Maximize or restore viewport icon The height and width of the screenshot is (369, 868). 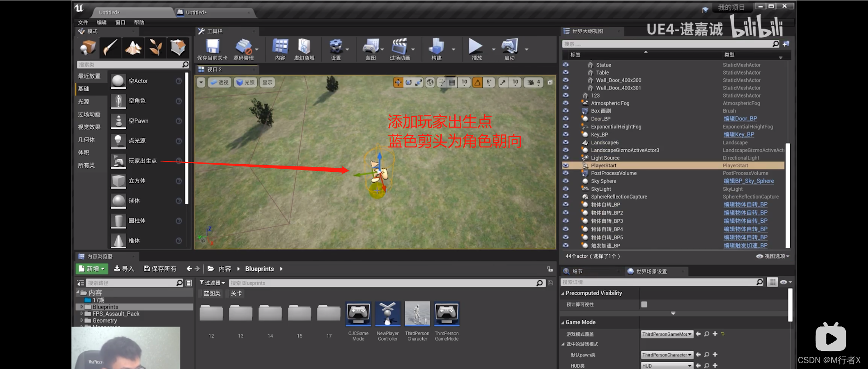550,82
